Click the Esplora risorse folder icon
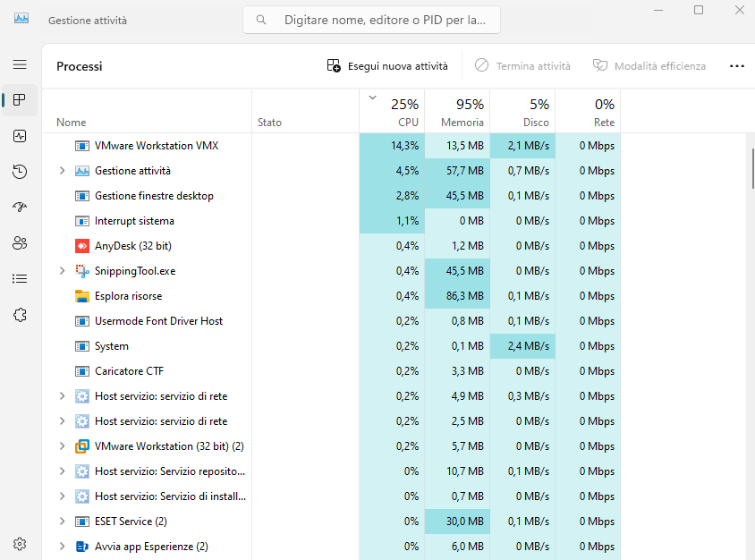 pyautogui.click(x=82, y=296)
